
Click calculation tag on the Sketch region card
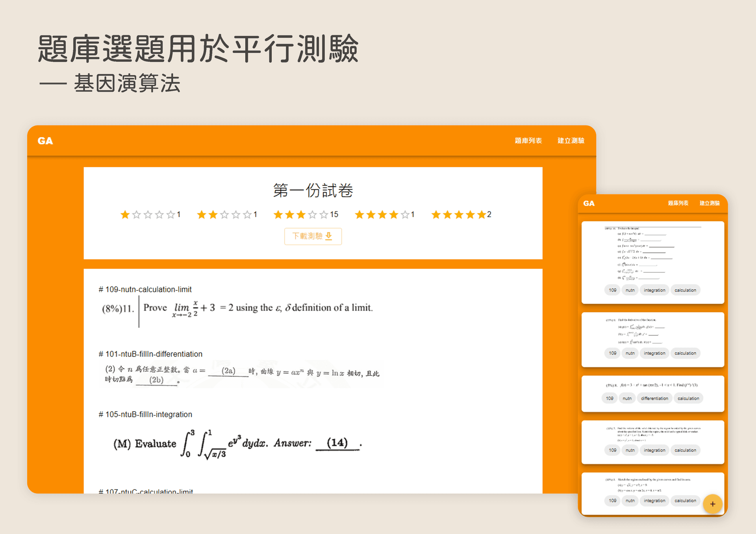[685, 501]
